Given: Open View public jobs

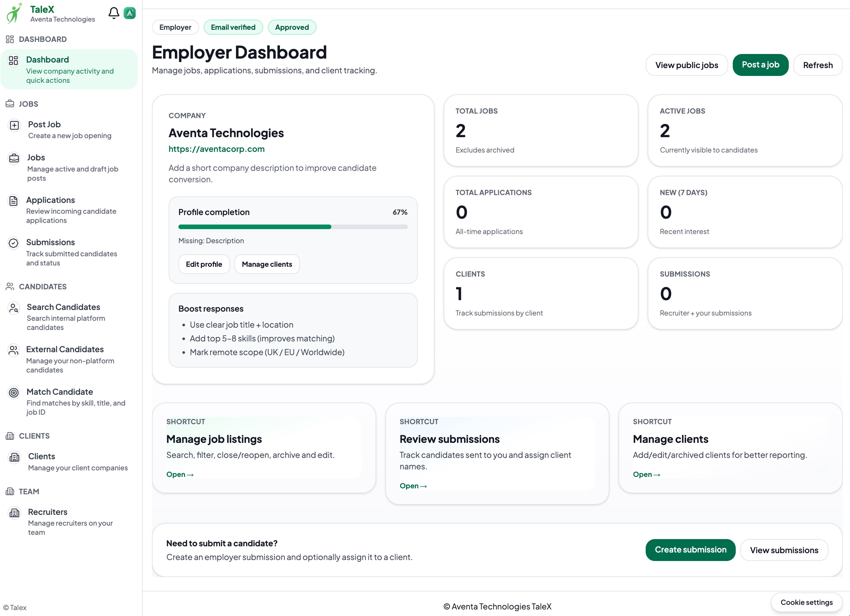Looking at the screenshot, I should [686, 64].
